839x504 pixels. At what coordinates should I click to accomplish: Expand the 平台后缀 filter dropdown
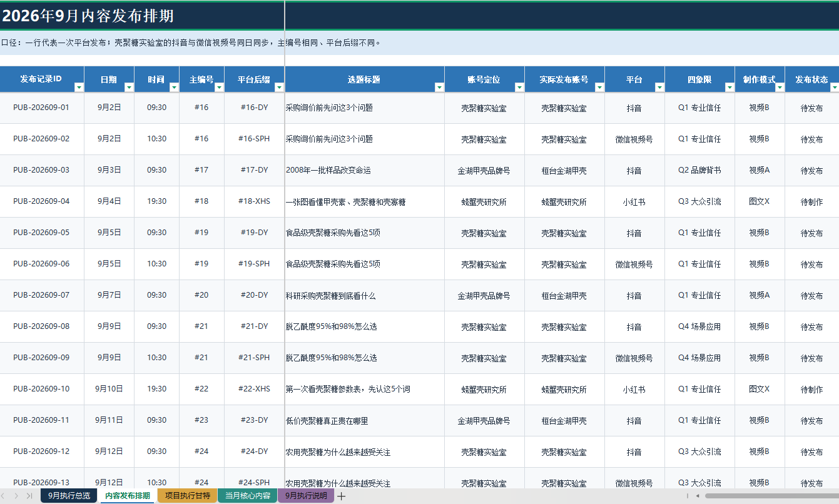pos(279,88)
